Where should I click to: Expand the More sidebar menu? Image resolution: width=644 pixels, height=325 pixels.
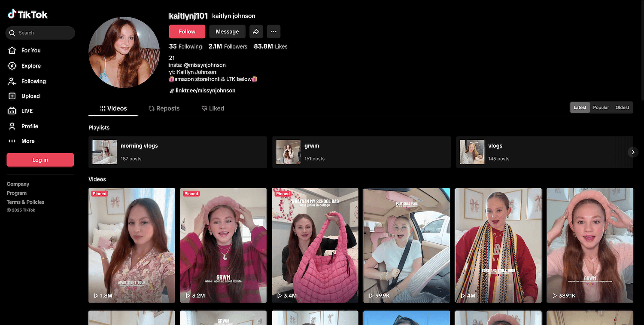[x=28, y=141]
